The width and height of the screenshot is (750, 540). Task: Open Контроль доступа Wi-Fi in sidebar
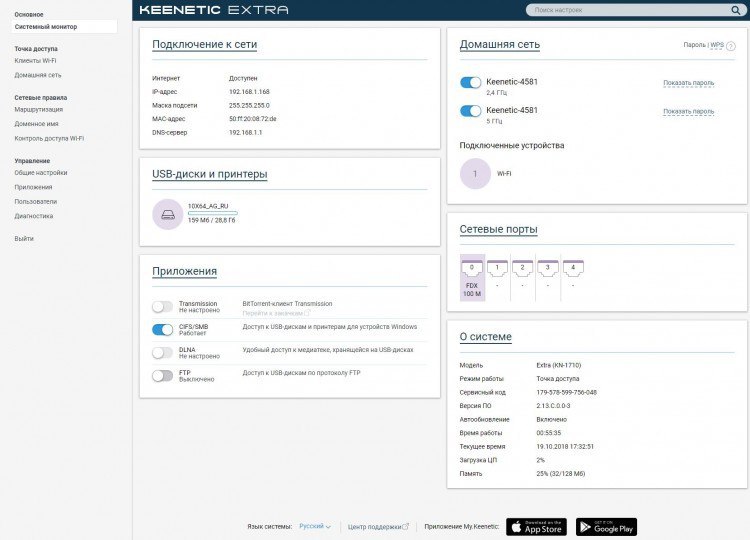(x=49, y=138)
